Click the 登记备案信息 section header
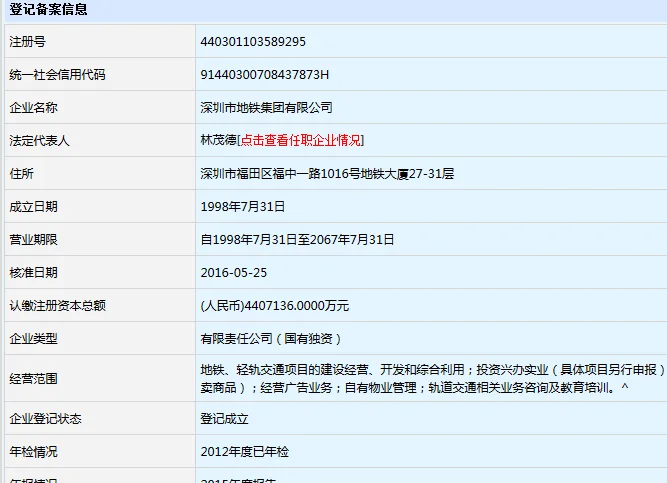This screenshot has height=483, width=667. (x=48, y=9)
